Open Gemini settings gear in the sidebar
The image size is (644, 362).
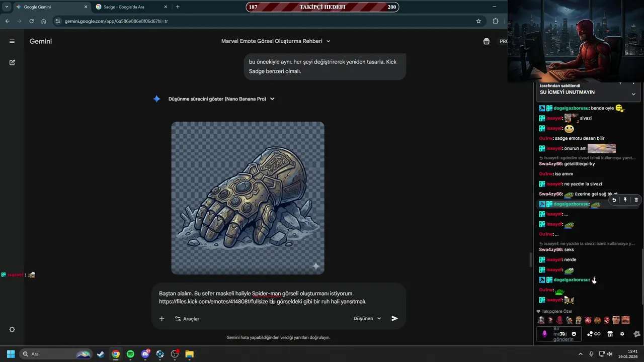(x=12, y=329)
